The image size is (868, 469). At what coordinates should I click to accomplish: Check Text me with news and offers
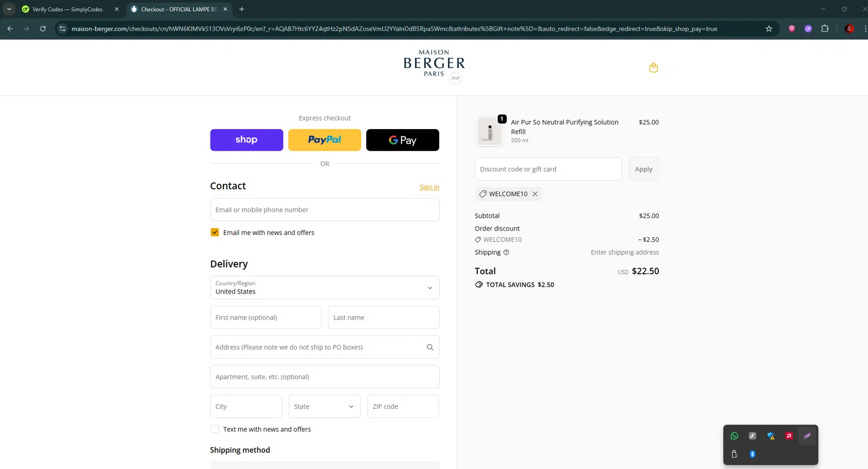point(215,429)
